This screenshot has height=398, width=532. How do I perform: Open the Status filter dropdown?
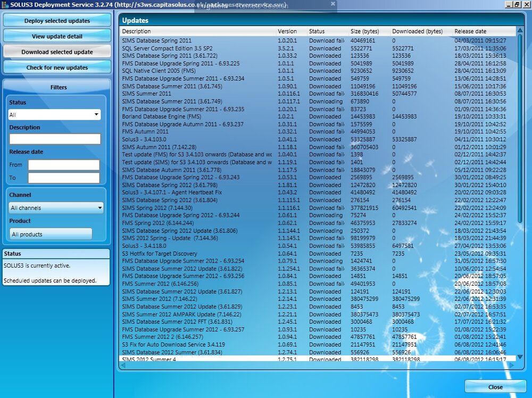click(55, 115)
